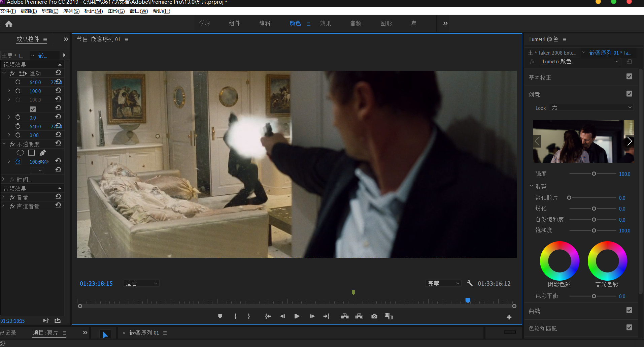644x347 pixels.
Task: Open the Look dropdown
Action: [x=591, y=107]
